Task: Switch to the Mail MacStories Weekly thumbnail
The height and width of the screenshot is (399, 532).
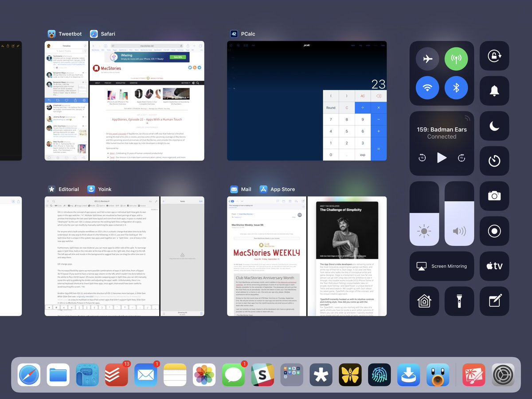Action: pyautogui.click(x=266, y=256)
